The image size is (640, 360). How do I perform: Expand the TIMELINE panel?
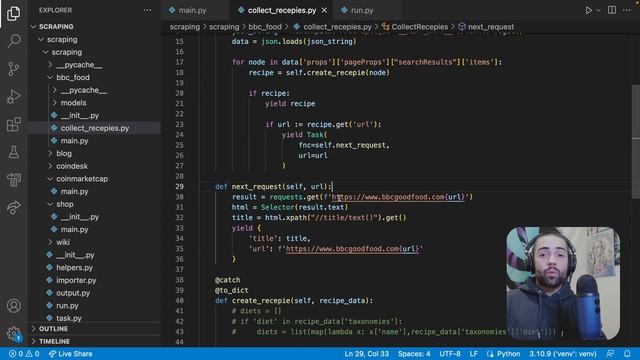click(x=54, y=341)
